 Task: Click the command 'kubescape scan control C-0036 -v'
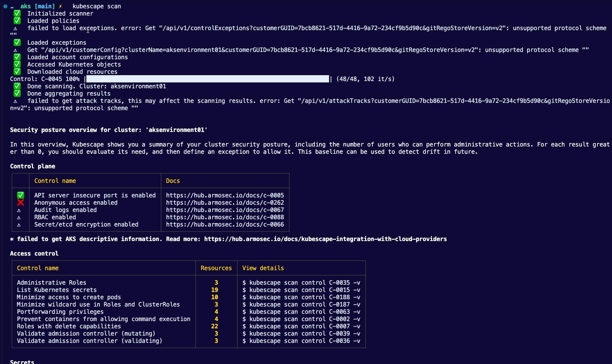[x=305, y=341]
